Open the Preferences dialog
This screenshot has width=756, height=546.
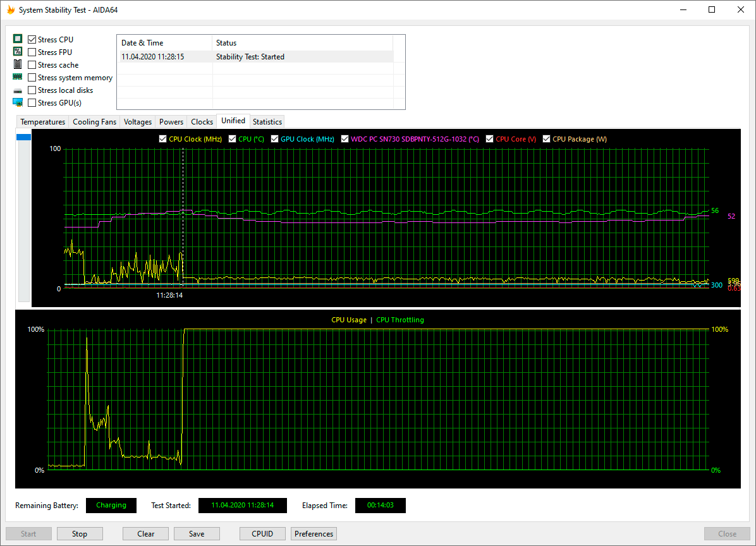pyautogui.click(x=314, y=533)
